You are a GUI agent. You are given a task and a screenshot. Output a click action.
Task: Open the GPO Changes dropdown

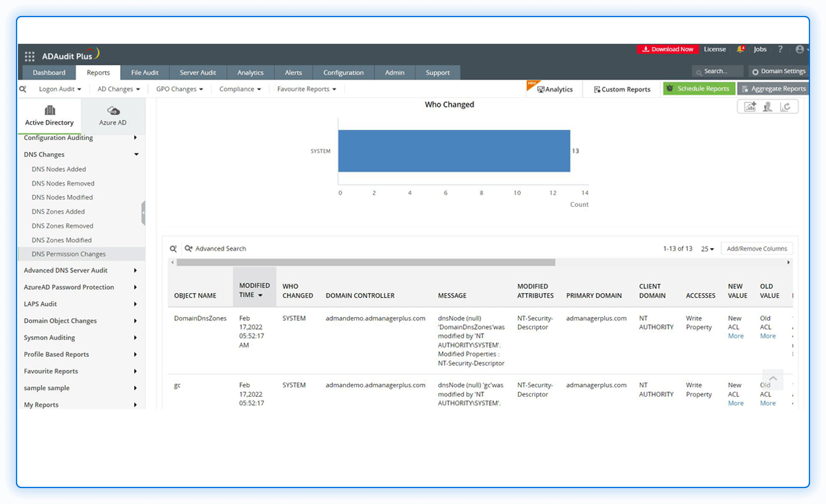[x=180, y=89]
